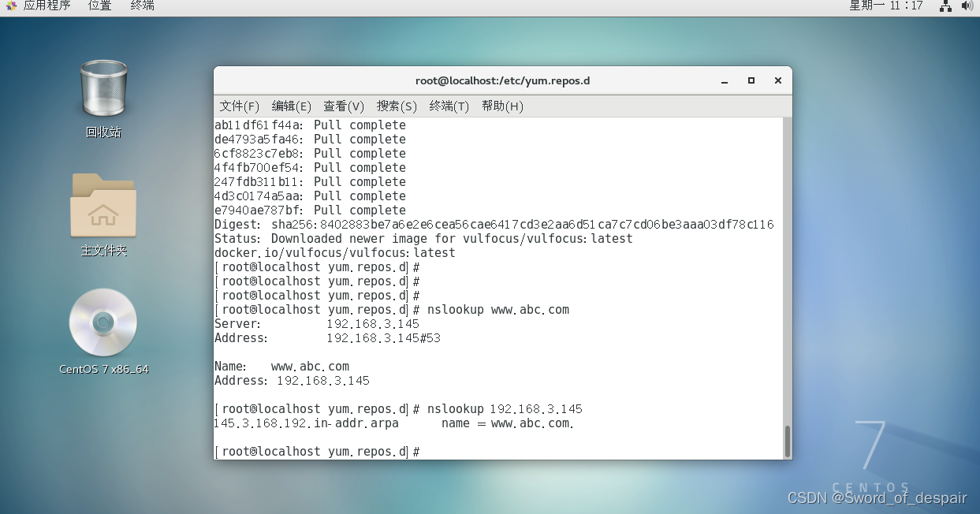Click the network status icon in top bar
Image resolution: width=980 pixels, height=514 pixels.
pyautogui.click(x=945, y=6)
